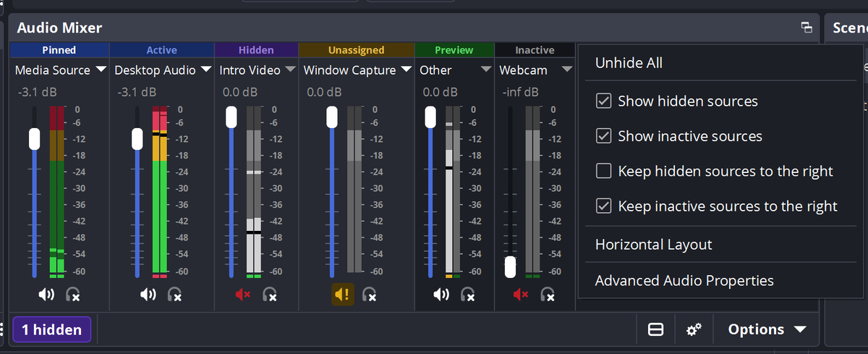868x354 pixels.
Task: Toggle monitoring headphones for Webcam
Action: [548, 295]
